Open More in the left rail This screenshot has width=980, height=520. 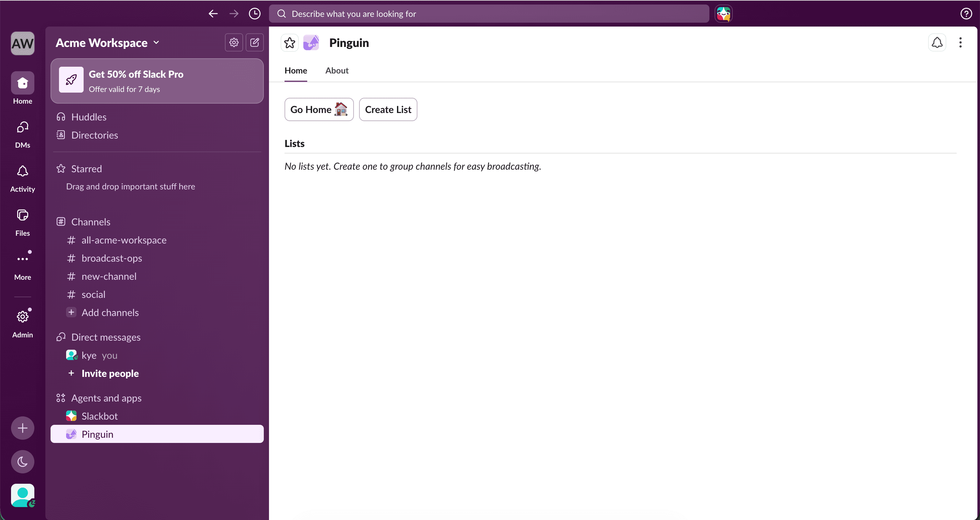pos(22,266)
